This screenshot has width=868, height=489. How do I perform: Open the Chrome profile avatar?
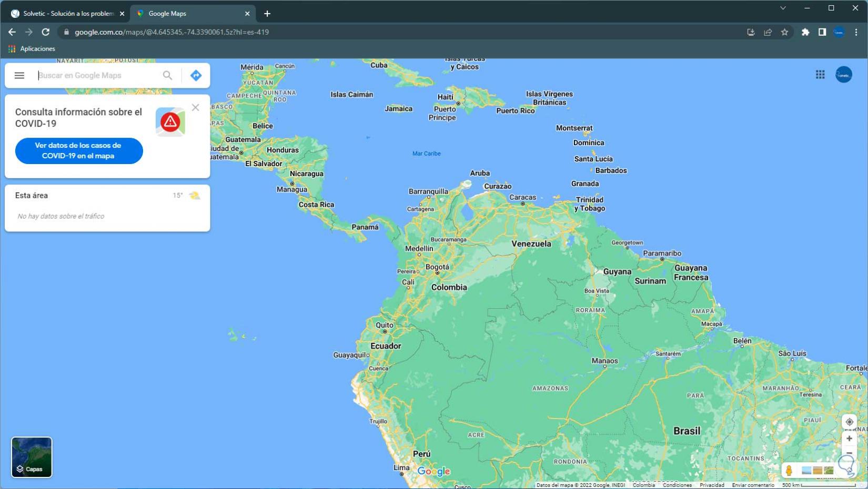tap(839, 32)
